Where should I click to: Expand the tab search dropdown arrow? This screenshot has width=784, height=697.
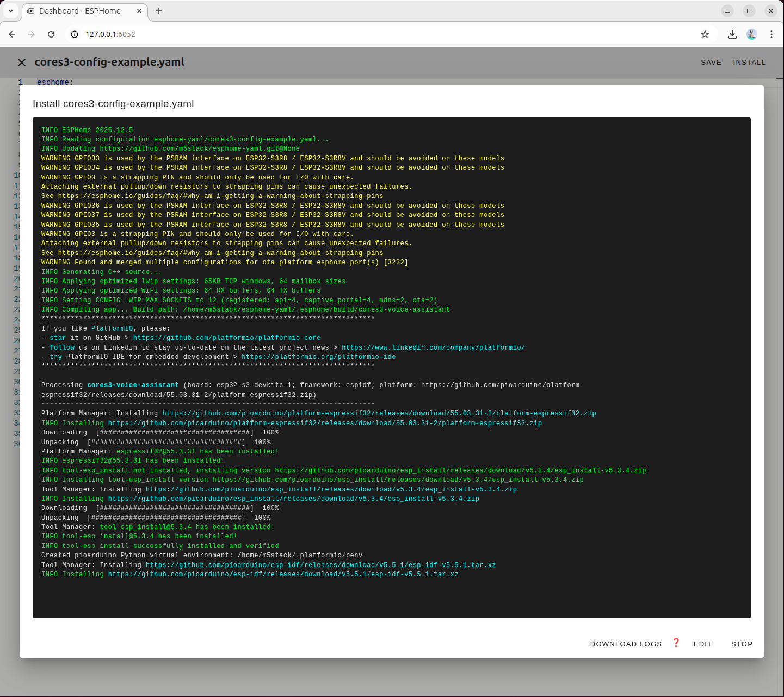click(x=11, y=11)
